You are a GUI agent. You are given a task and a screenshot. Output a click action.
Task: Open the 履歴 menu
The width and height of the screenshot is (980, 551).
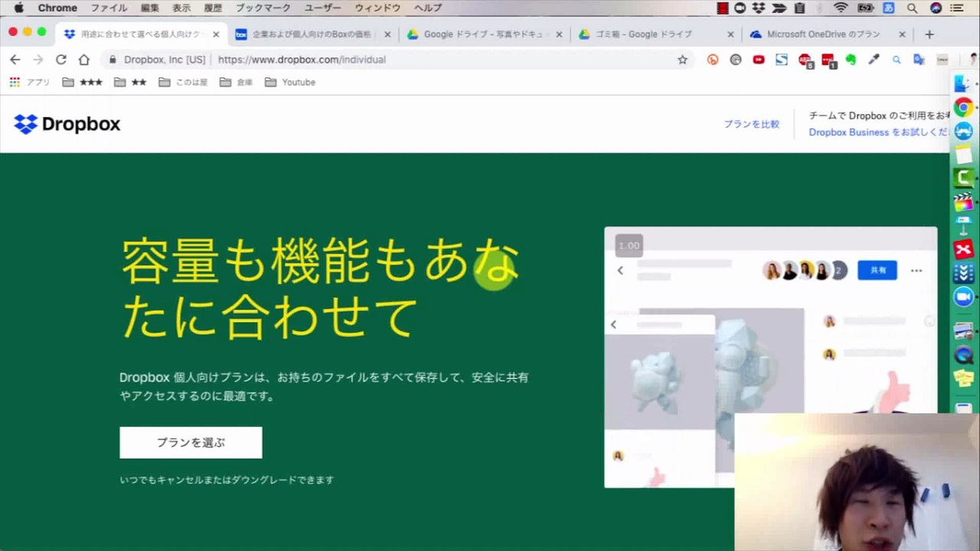point(213,8)
